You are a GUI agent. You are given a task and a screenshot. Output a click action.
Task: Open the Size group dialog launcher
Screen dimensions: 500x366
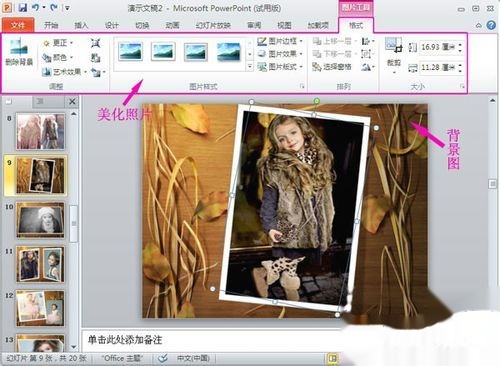(462, 86)
